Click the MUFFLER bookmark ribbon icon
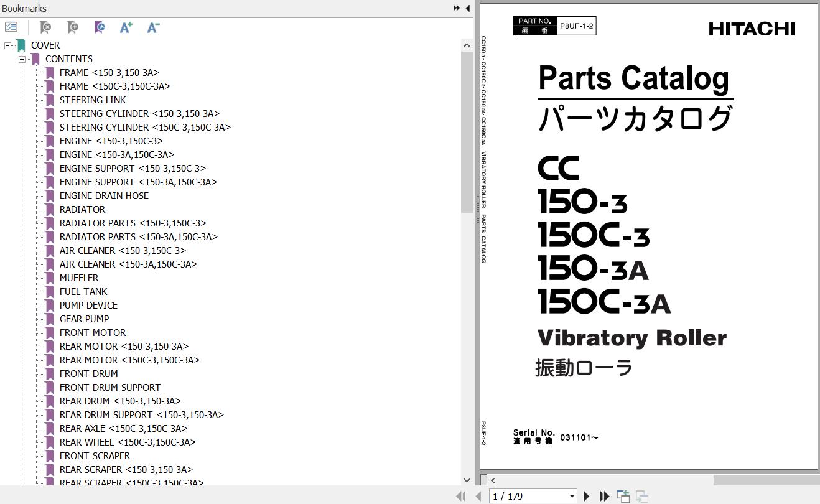 point(50,278)
